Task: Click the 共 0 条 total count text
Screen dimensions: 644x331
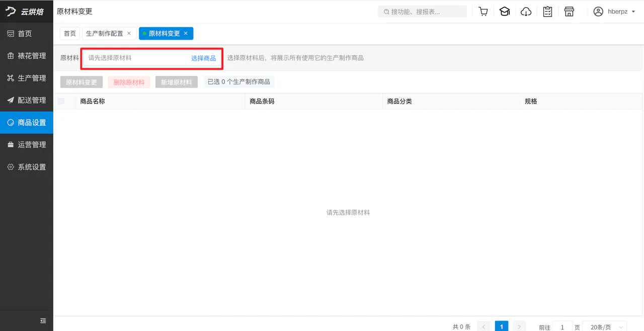Action: pyautogui.click(x=461, y=327)
